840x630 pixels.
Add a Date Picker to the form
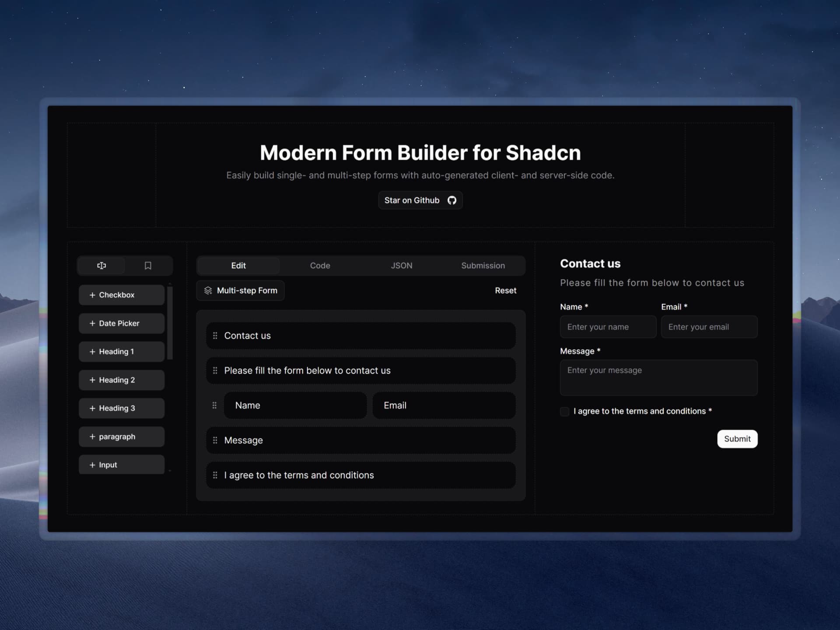click(121, 323)
